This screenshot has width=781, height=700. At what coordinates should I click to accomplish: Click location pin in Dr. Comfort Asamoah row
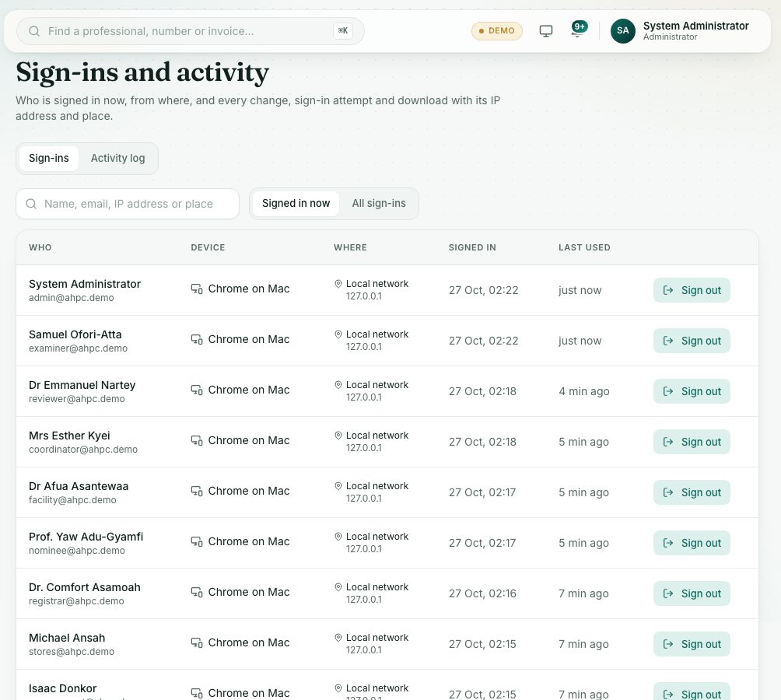pos(338,587)
